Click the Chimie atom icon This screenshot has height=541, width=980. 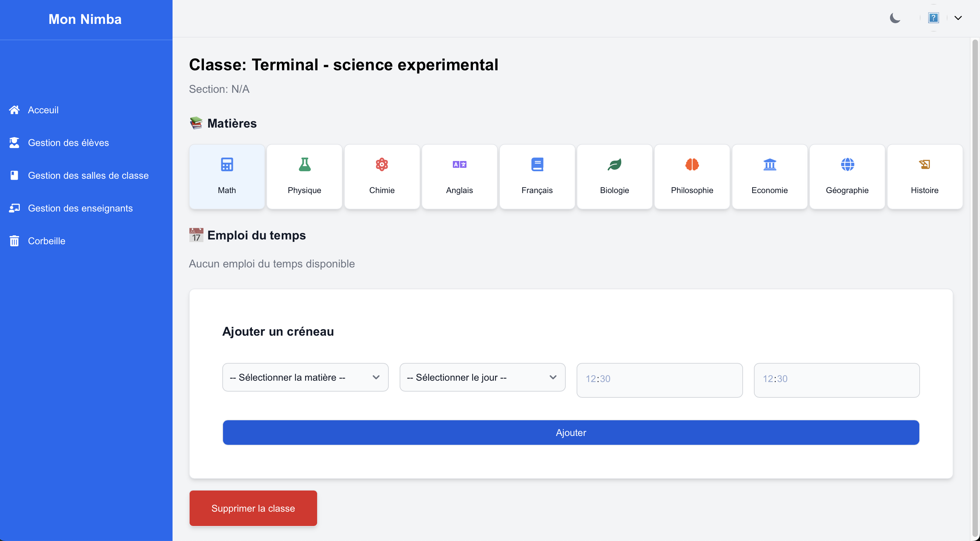pyautogui.click(x=382, y=164)
